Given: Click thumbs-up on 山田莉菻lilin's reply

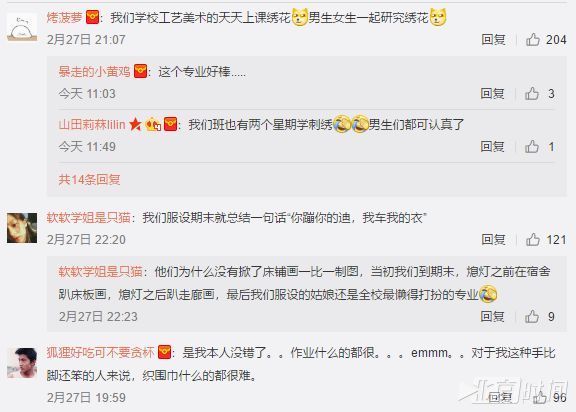Looking at the screenshot, I should [532, 147].
